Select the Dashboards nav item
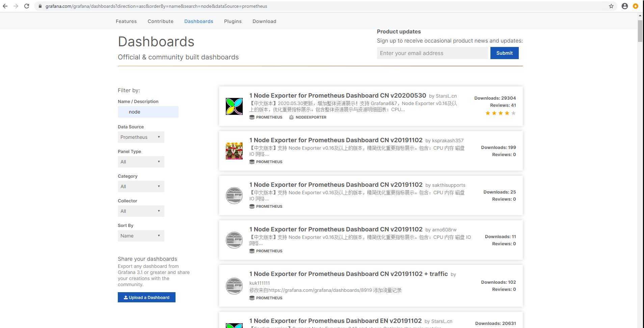This screenshot has width=644, height=328. coord(199,21)
